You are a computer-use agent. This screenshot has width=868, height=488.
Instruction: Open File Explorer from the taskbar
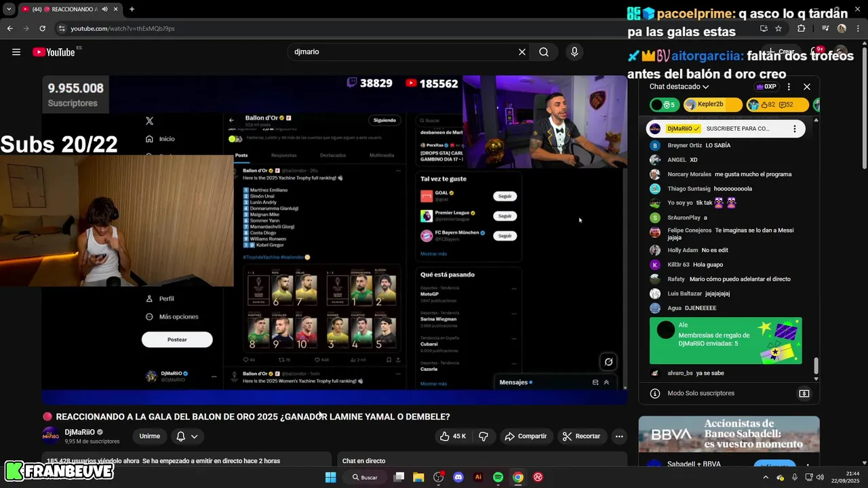tap(418, 477)
